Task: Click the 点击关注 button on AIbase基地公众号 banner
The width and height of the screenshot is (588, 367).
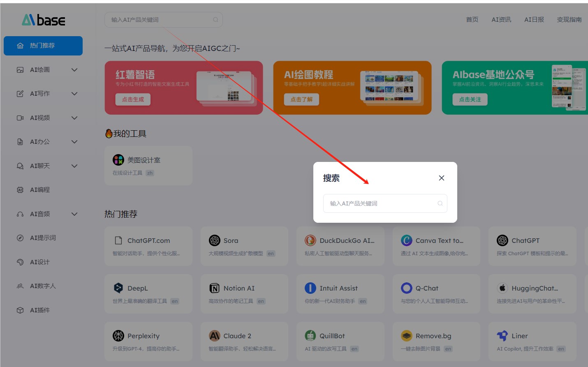Action: pyautogui.click(x=470, y=99)
